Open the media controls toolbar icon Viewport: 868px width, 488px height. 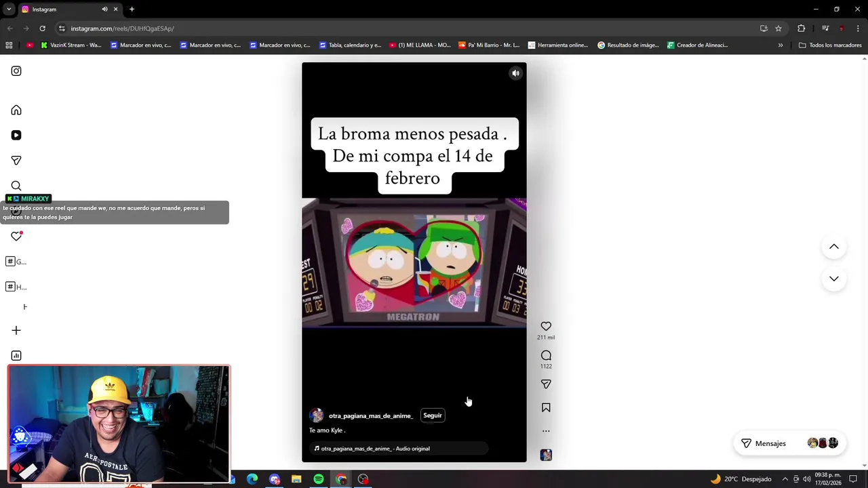pos(825,28)
